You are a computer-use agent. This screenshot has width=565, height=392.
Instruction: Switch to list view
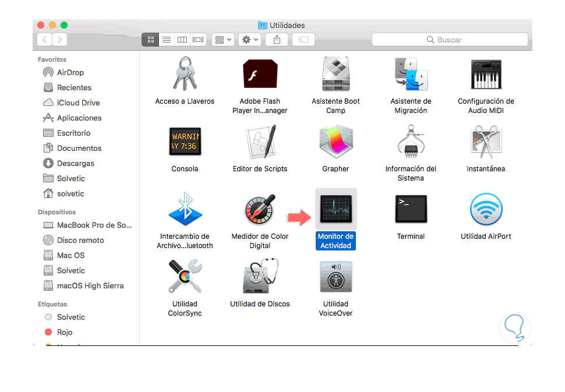[167, 40]
